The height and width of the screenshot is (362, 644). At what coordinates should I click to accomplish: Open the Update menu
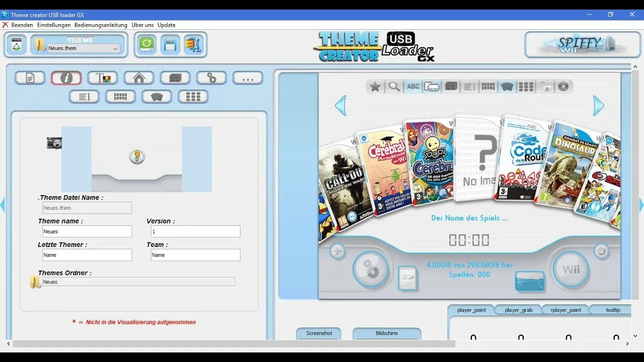[167, 25]
